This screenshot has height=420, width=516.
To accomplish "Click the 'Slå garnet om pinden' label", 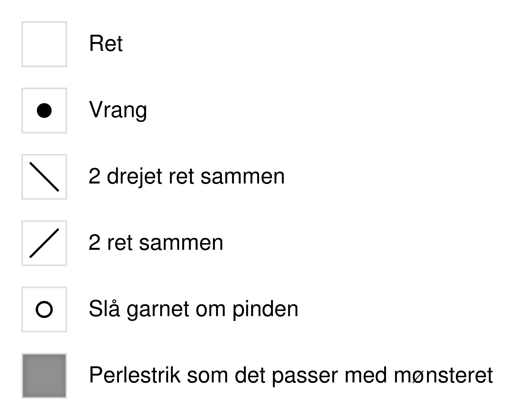I will (x=193, y=309).
